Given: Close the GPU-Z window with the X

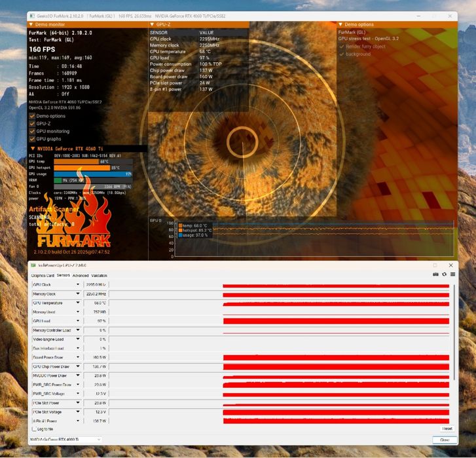Looking at the screenshot, I should click(451, 265).
